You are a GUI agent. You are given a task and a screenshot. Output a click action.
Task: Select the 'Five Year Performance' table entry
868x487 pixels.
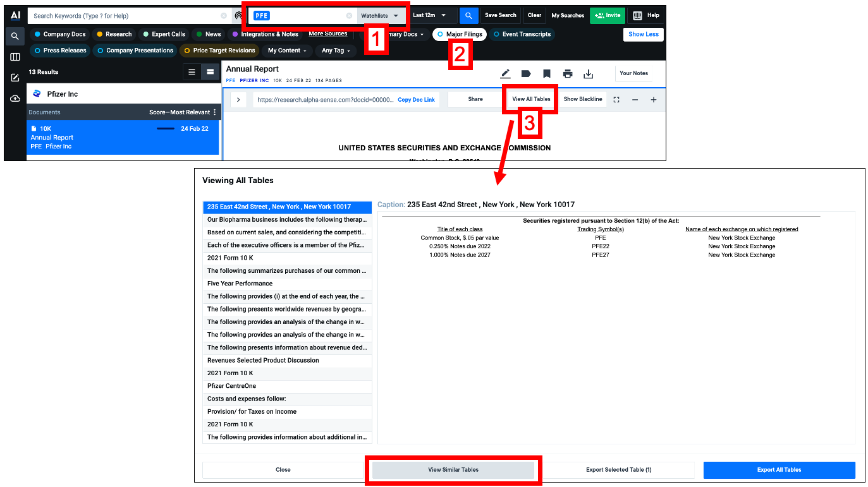click(x=287, y=284)
